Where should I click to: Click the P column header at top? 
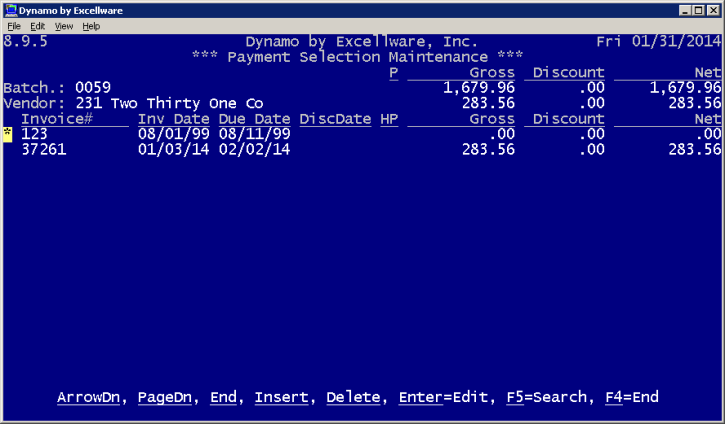tap(393, 73)
